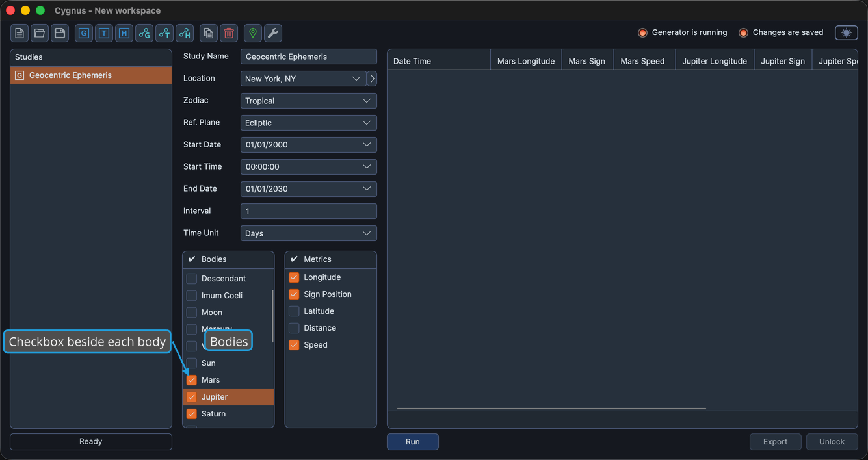Uncheck the Mars body checkbox

pos(192,380)
